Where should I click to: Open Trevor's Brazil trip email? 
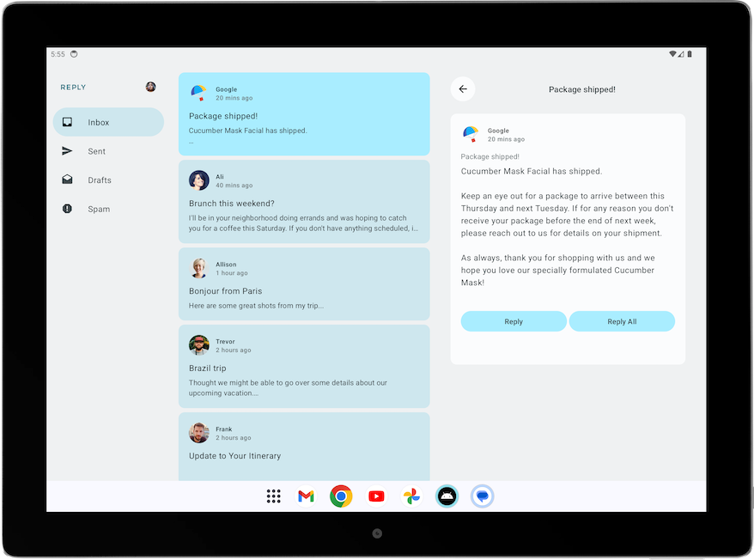[x=304, y=366]
